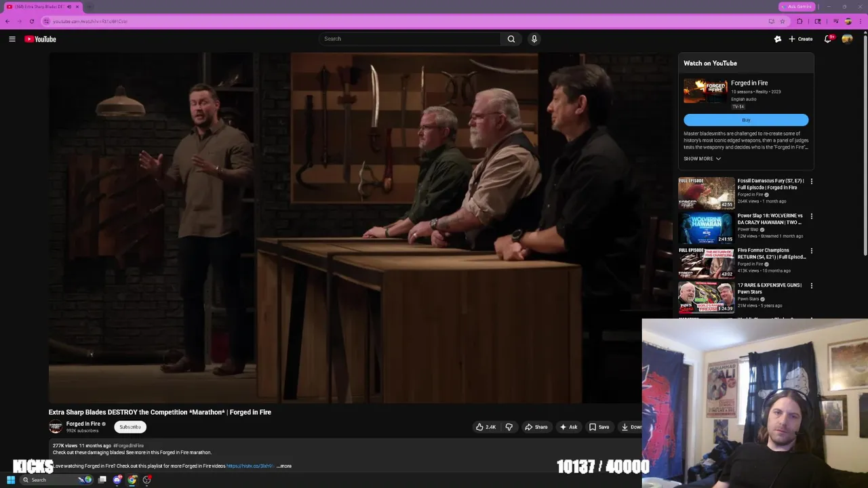This screenshot has height=488, width=868.
Task: Open 17 Rare & Expensive Guns thumbnail
Action: tap(706, 298)
